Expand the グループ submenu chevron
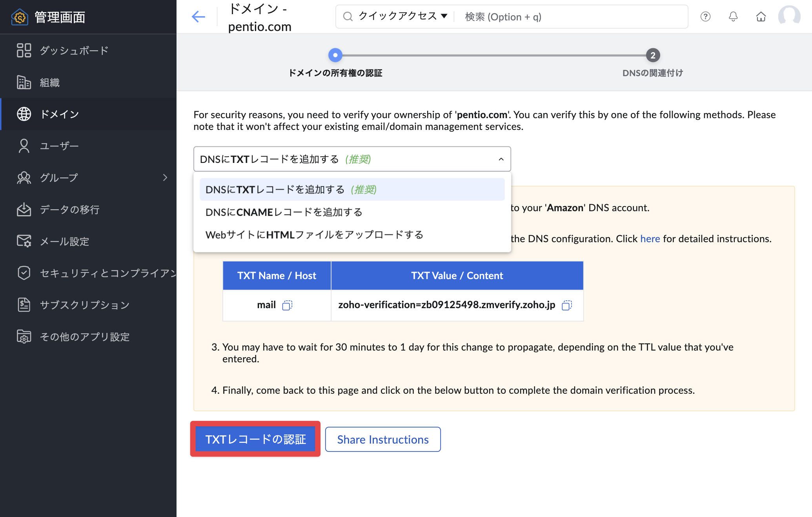 coord(165,177)
